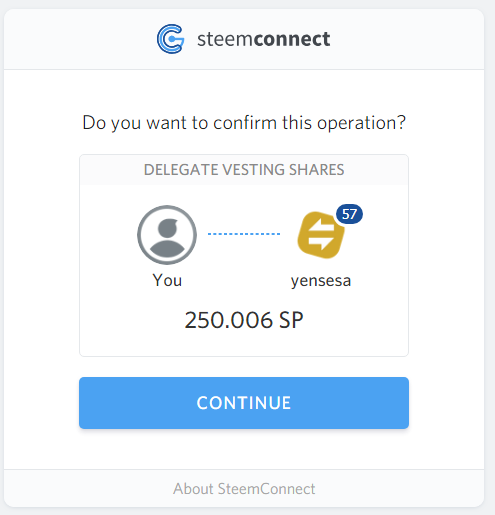Click the 'steem' word in header logo
Viewport: 495px width, 515px height.
(225, 40)
